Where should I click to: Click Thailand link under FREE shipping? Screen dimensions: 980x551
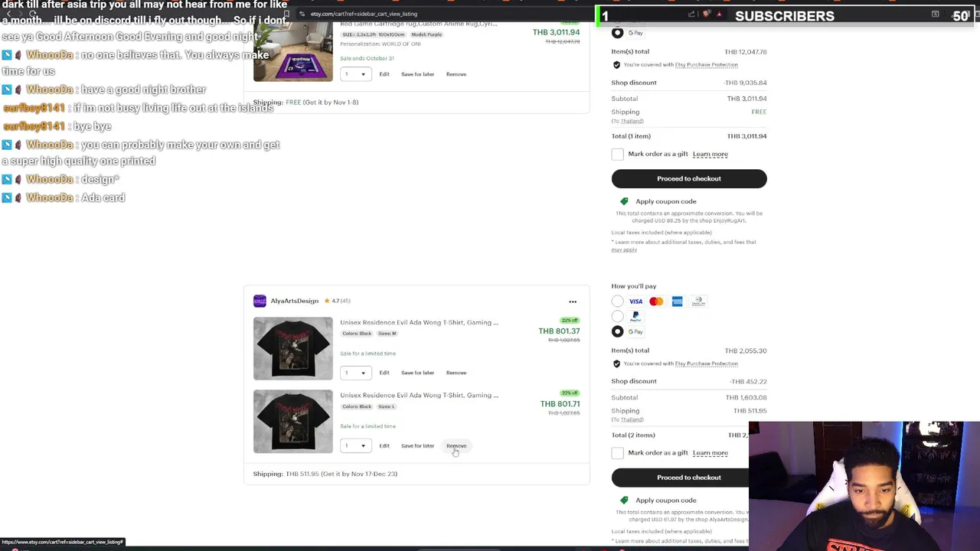coord(632,121)
